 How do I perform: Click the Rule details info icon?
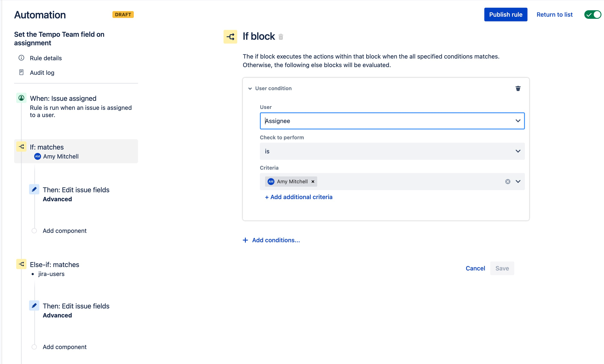tap(21, 58)
